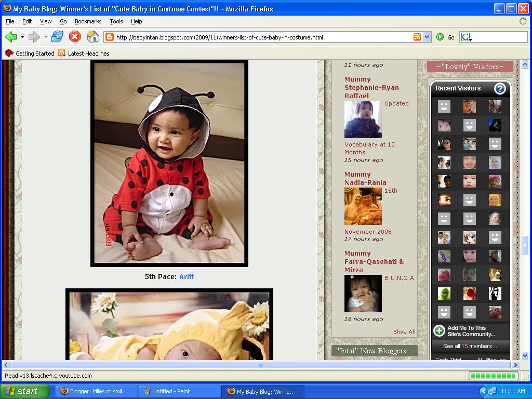Switch to My Baby Blog taskbar button

click(x=262, y=391)
